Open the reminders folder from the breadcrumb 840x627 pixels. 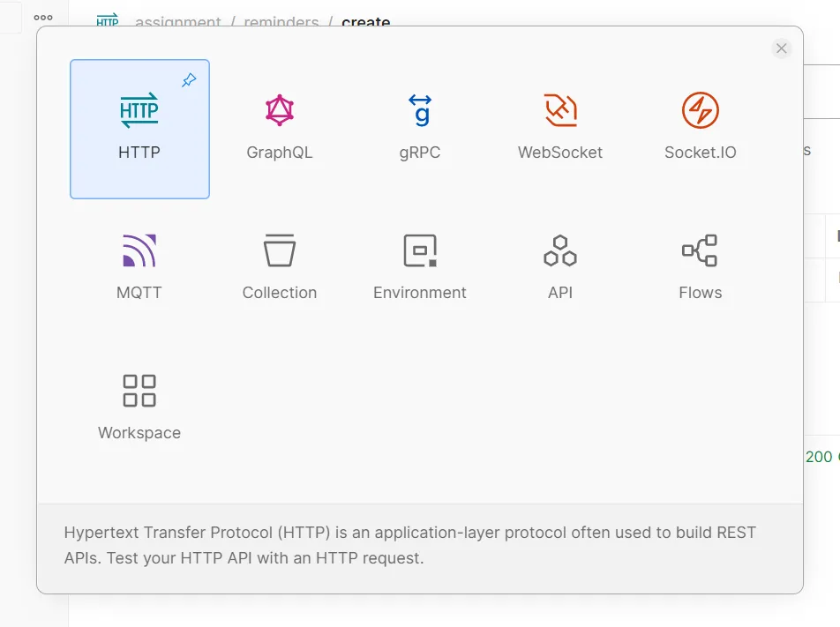coord(281,23)
